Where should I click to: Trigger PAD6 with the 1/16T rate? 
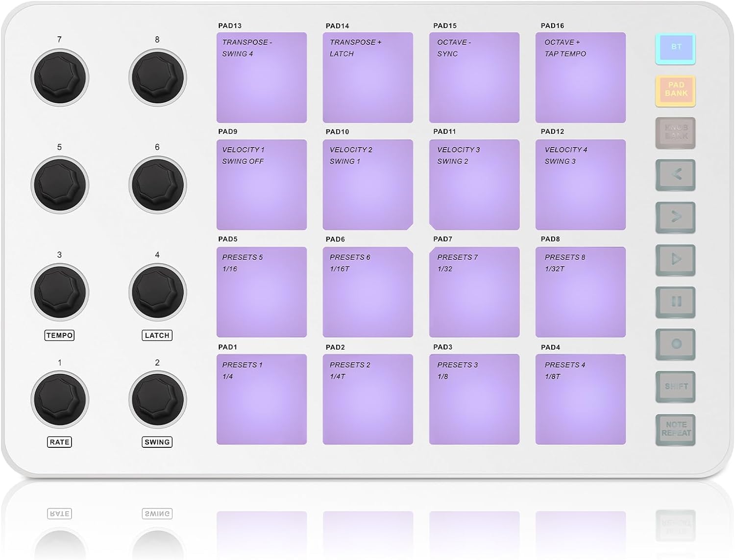tap(368, 292)
